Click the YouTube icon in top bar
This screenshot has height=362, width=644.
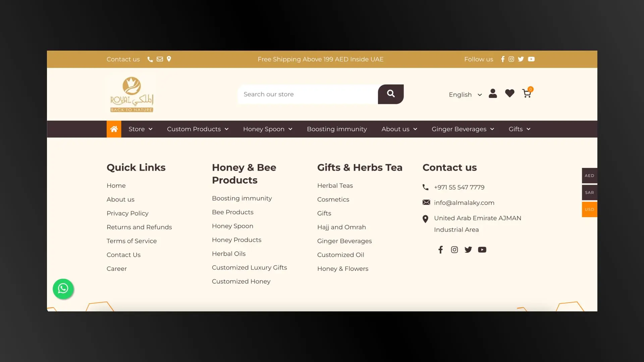531,59
